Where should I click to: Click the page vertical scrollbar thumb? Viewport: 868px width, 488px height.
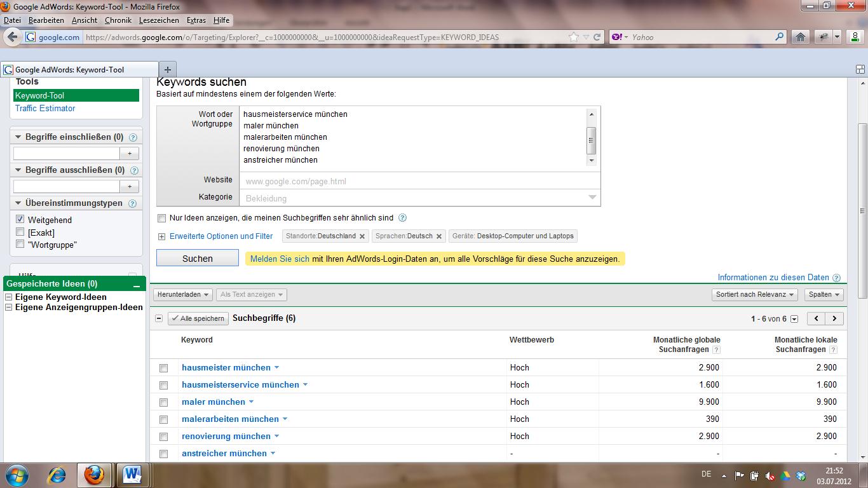[862, 210]
